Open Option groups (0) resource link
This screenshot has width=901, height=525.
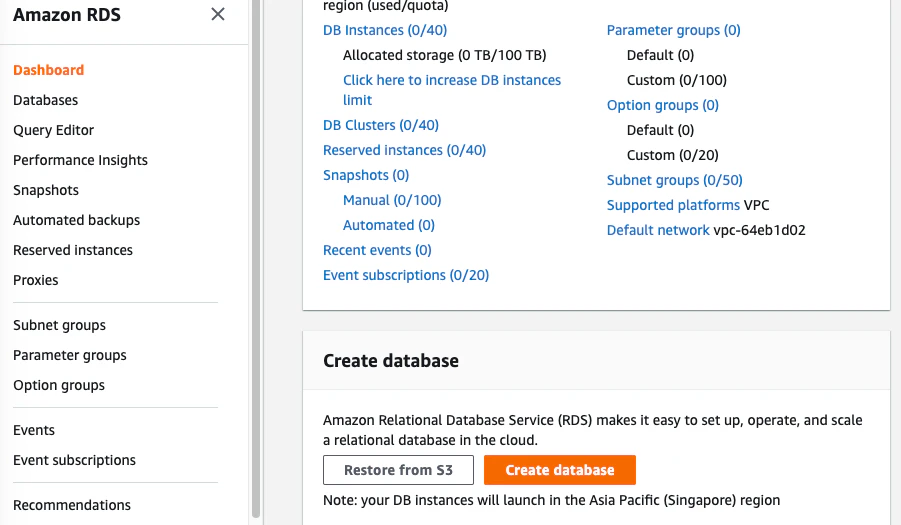pyautogui.click(x=663, y=105)
